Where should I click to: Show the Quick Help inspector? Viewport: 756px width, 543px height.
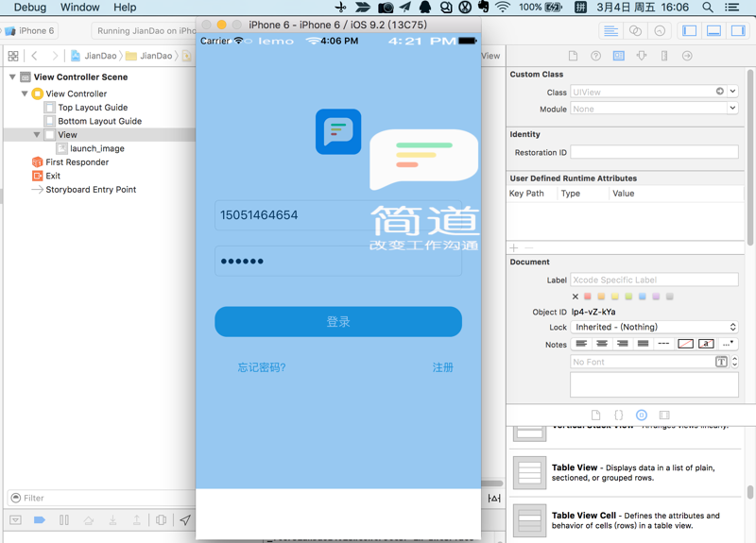coord(596,56)
